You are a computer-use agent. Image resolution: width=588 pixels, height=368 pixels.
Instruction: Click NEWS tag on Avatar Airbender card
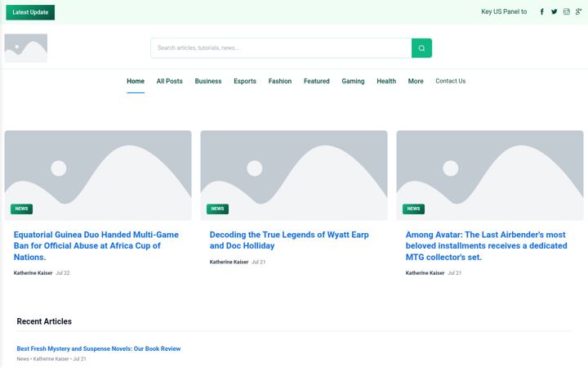(413, 209)
